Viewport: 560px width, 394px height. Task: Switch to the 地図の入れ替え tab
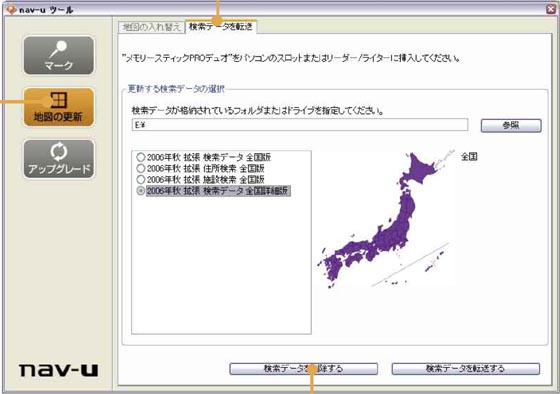(x=151, y=27)
